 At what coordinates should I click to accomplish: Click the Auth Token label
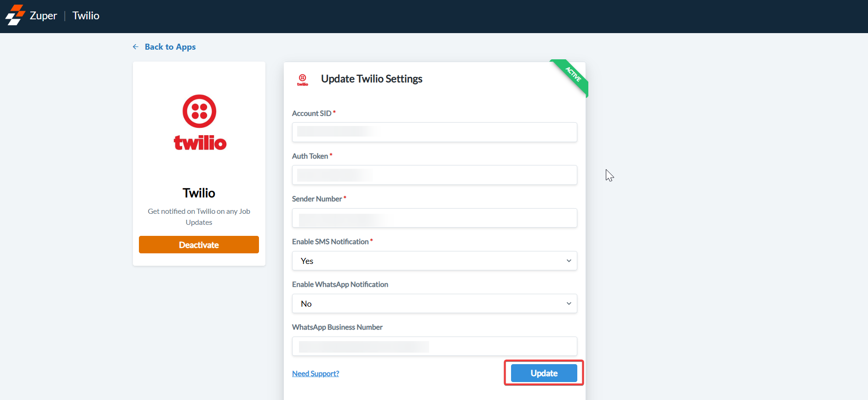click(x=310, y=156)
